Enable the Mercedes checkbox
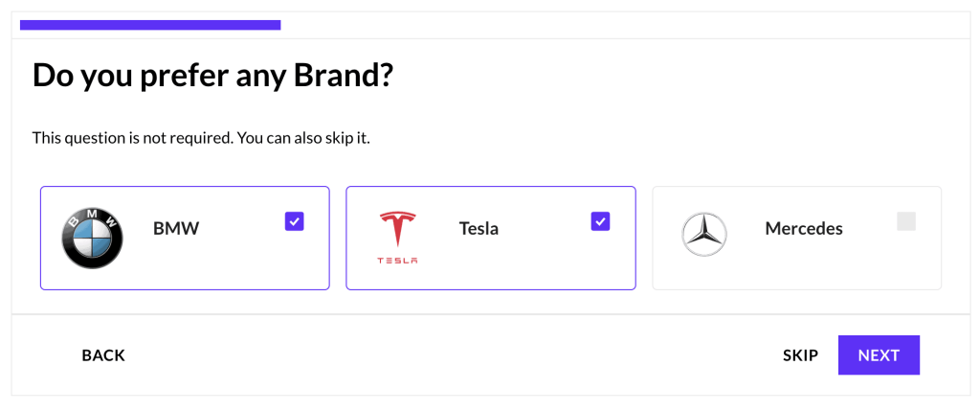This screenshot has width=980, height=411. (x=906, y=221)
